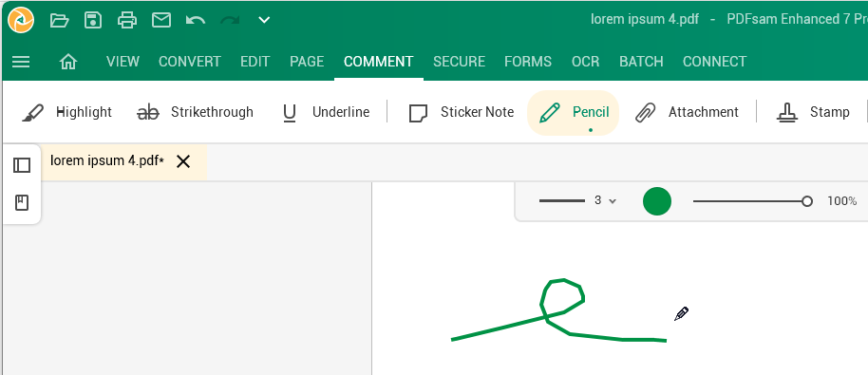Select the COMMENT tab
The width and height of the screenshot is (868, 375).
(x=379, y=62)
